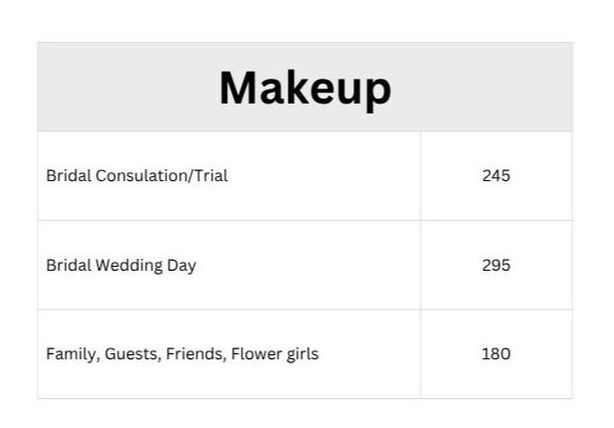Click the word Consulation in first row
Screen dimensions: 614x428
point(136,176)
